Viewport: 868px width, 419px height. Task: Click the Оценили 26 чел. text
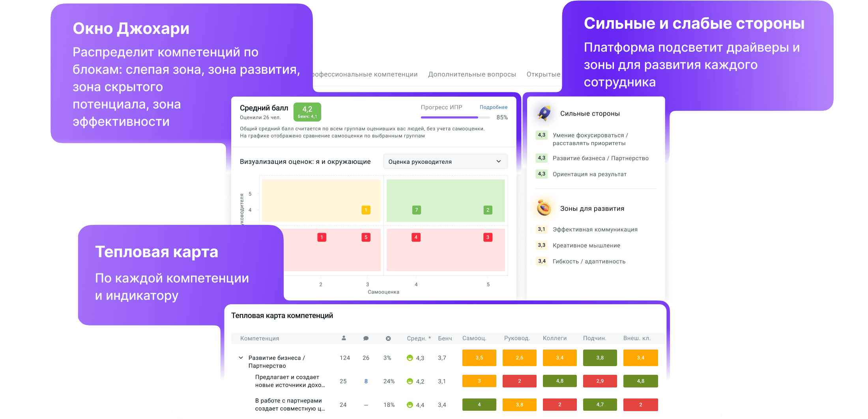(x=260, y=118)
